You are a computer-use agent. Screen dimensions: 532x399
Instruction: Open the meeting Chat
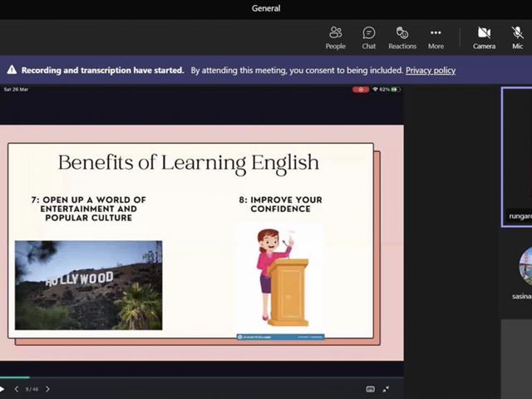[x=368, y=38]
